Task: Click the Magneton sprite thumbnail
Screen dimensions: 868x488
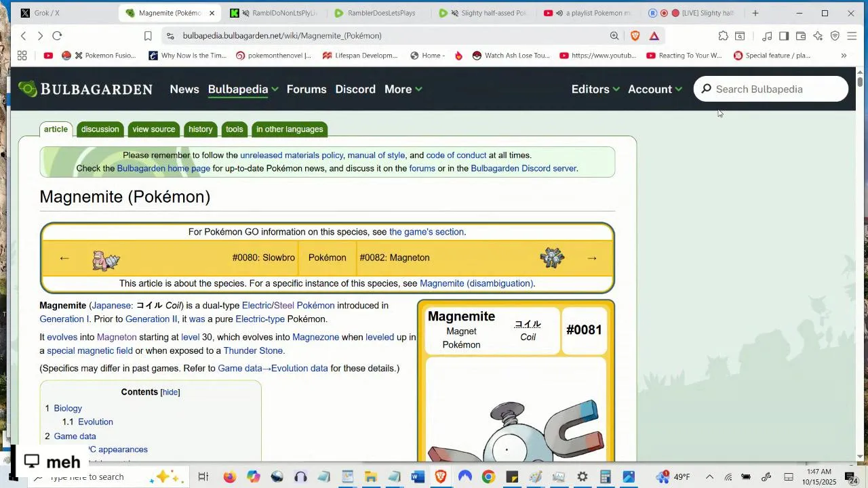Action: pos(552,258)
